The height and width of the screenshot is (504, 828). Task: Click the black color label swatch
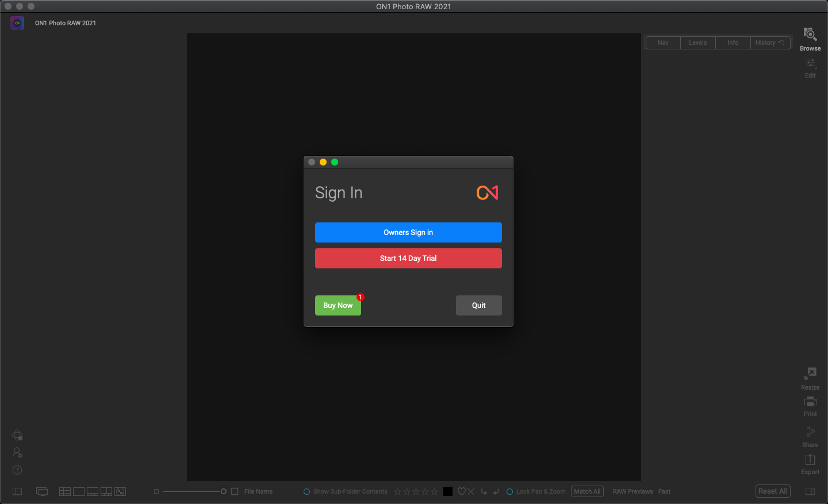click(x=448, y=491)
